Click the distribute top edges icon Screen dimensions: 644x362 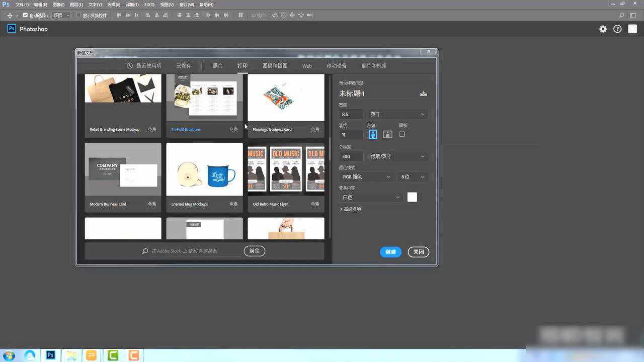tap(180, 15)
